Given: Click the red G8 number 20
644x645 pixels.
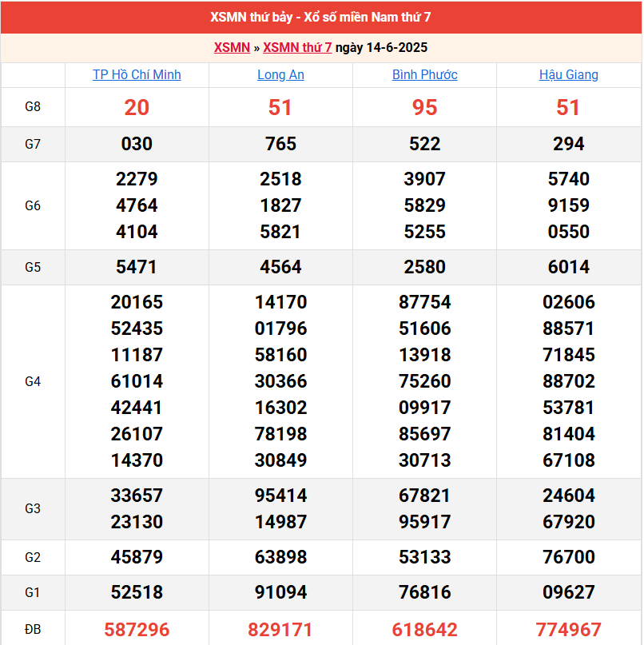Looking at the screenshot, I should [137, 108].
